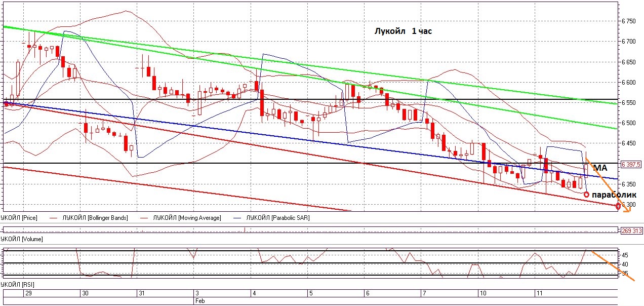The width and height of the screenshot is (644, 306).
Task: Click date 31 on the time axis
Action: tap(142, 293)
